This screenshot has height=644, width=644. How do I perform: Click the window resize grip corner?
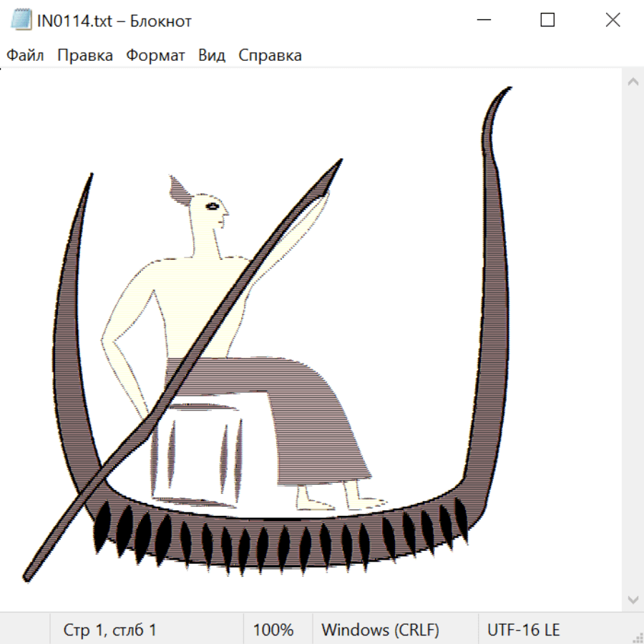coord(638,638)
